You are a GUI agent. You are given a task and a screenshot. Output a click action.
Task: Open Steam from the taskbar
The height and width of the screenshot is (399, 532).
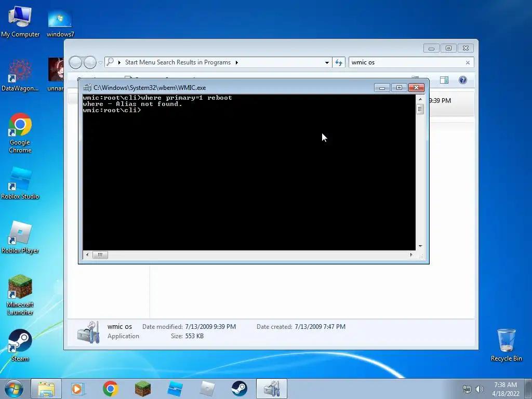[x=239, y=389]
